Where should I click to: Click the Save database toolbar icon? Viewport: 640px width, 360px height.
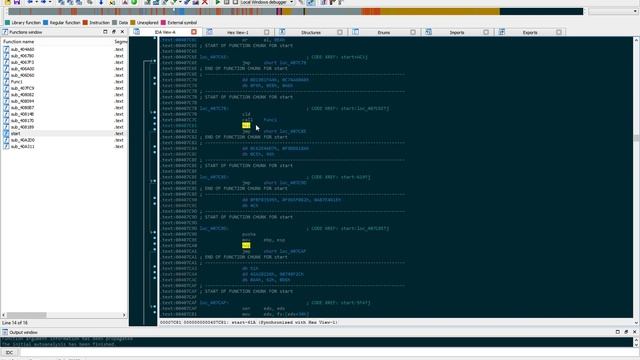click(17, 2)
